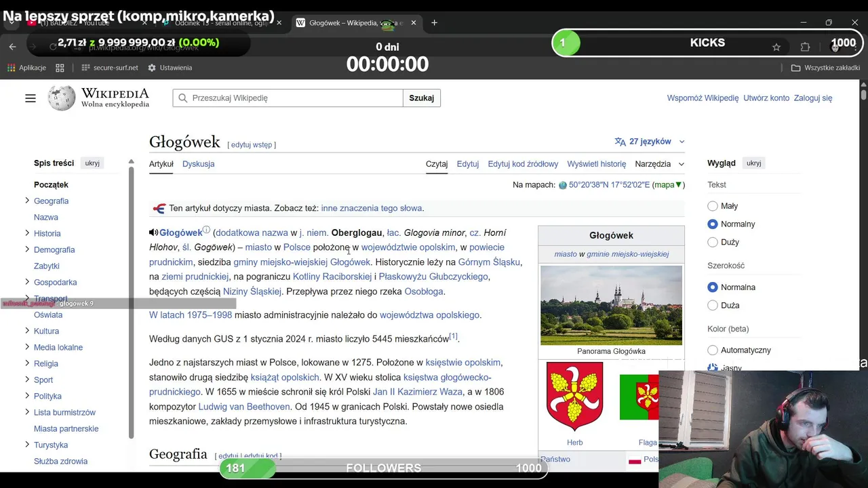Screen dimensions: 868x488
Task: Click Wspomóż Wikipedię link
Action: [703, 98]
